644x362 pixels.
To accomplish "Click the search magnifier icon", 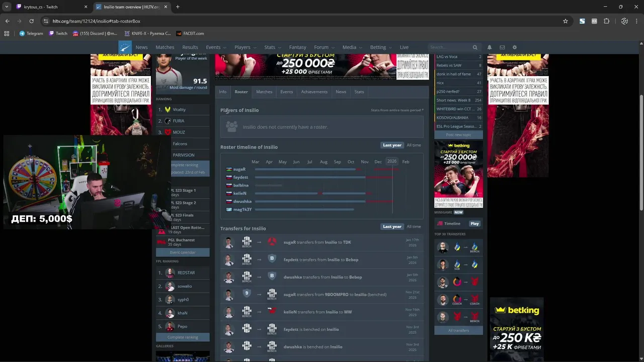I will [474, 47].
